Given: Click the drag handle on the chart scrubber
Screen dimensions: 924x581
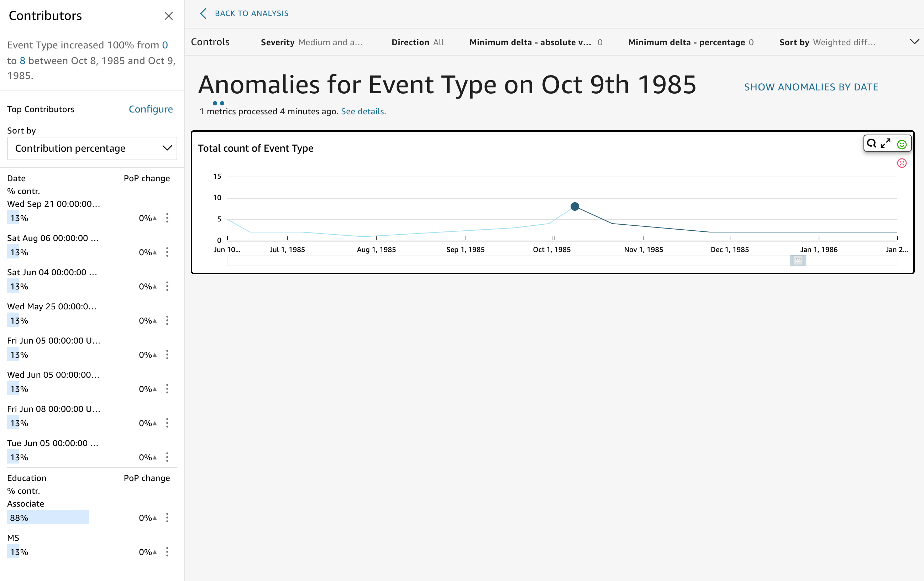Looking at the screenshot, I should tap(798, 260).
